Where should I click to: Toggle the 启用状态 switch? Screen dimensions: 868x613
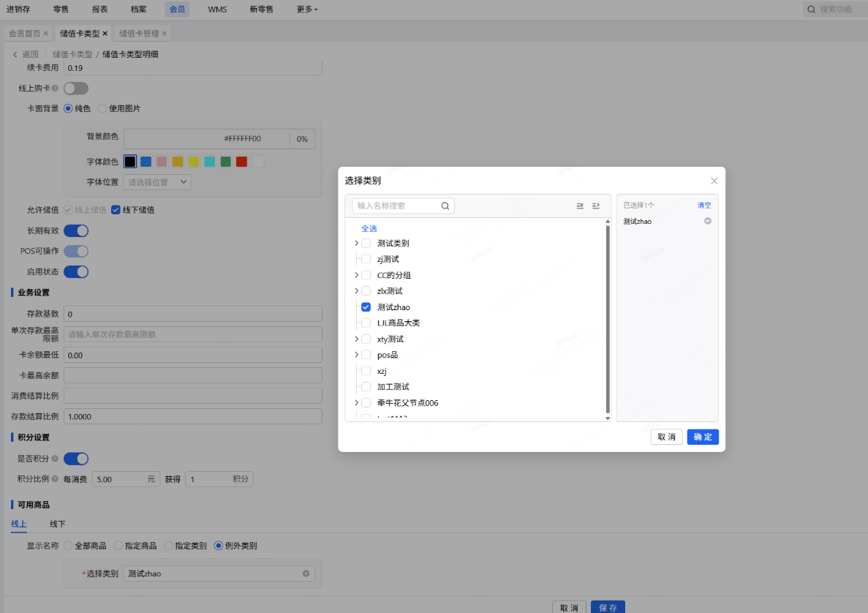[x=76, y=272]
